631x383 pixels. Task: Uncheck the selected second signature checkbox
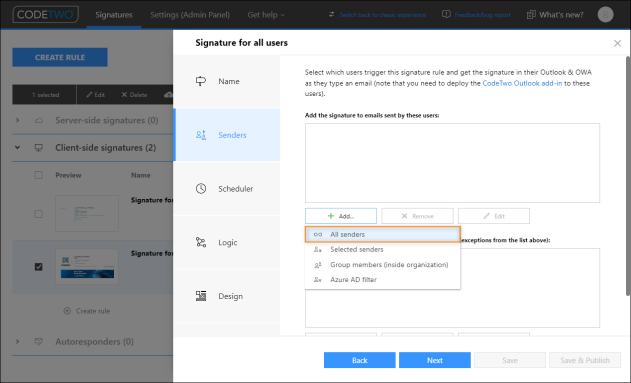(x=39, y=267)
